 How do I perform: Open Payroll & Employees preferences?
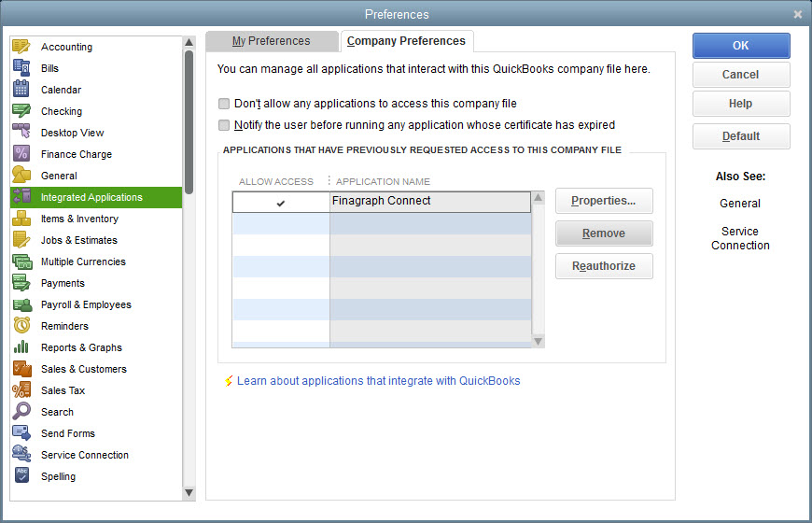click(x=86, y=304)
